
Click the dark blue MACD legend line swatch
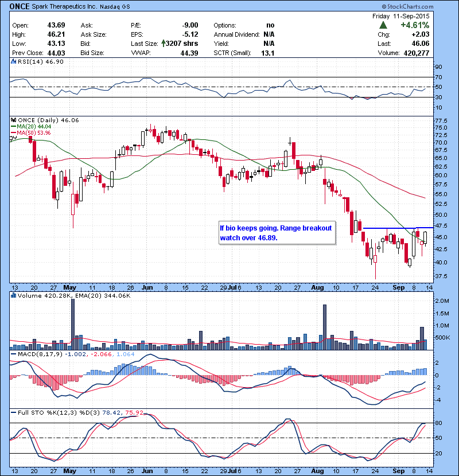(x=13, y=354)
